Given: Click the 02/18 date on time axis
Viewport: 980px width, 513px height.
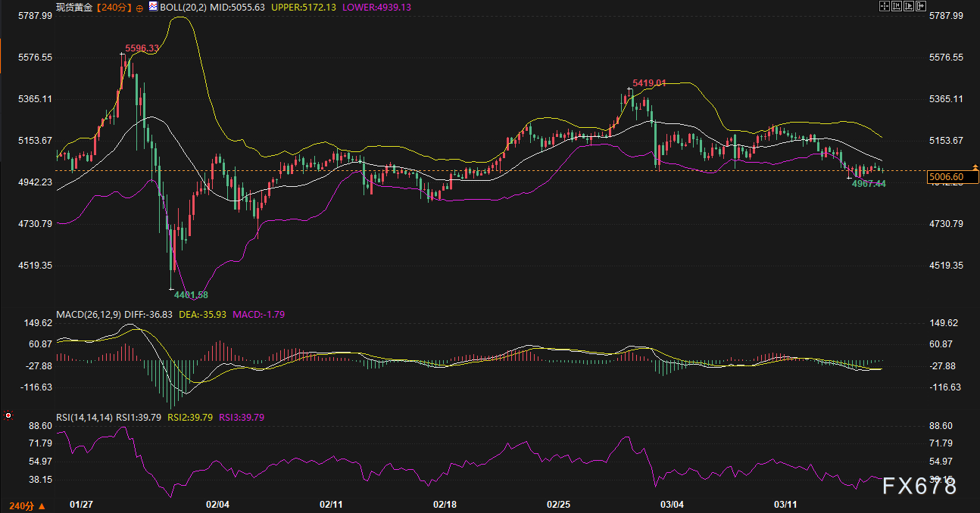Looking at the screenshot, I should pos(445,504).
